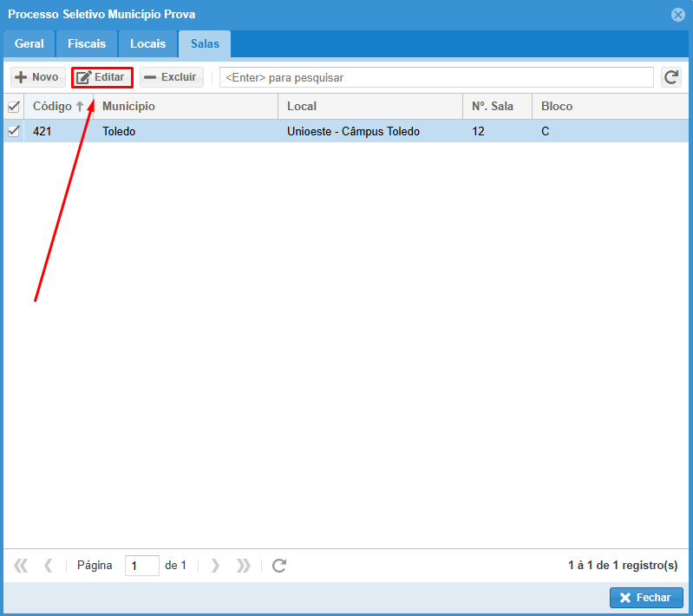Screen dimensions: 693x616
Task: Switch to the Geral tab
Action: click(29, 44)
